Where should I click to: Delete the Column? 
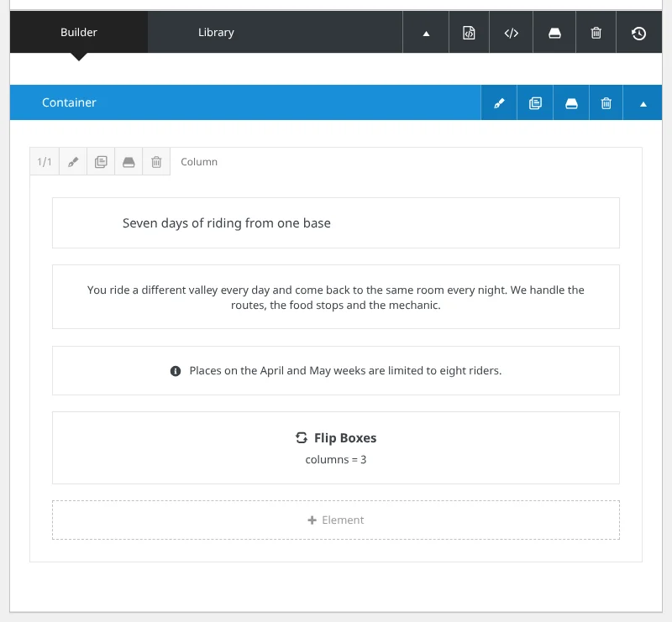156,161
